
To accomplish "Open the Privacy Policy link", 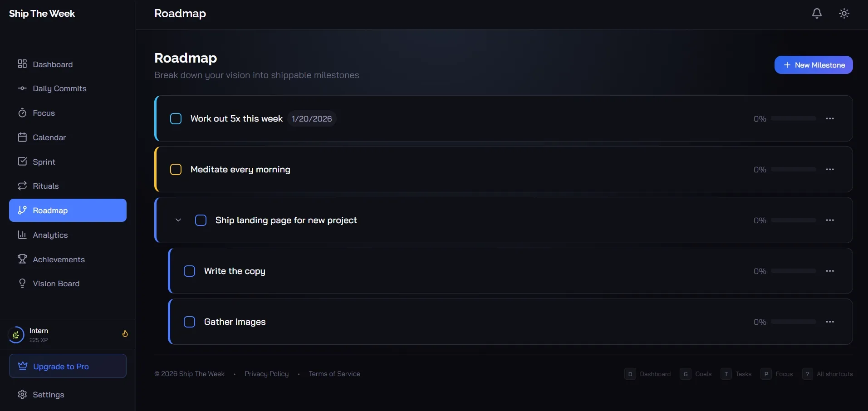I will coord(266,374).
